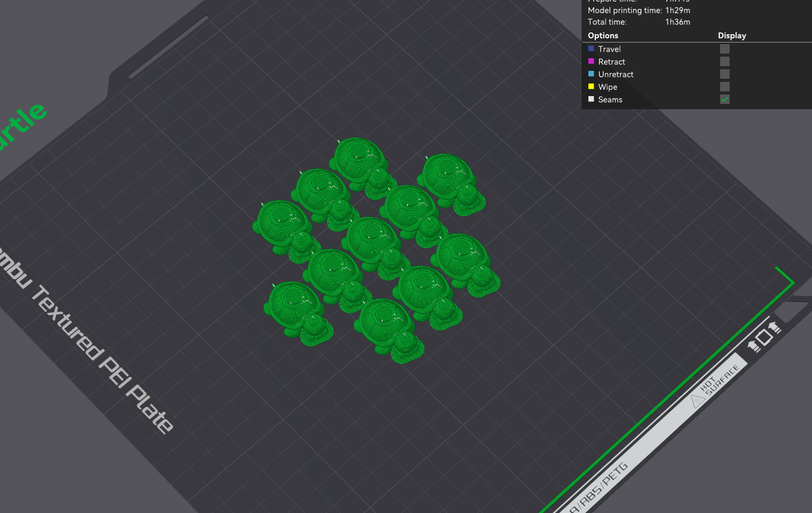Uncheck the Seams display checkbox
Image resolution: width=812 pixels, height=513 pixels.
[725, 99]
